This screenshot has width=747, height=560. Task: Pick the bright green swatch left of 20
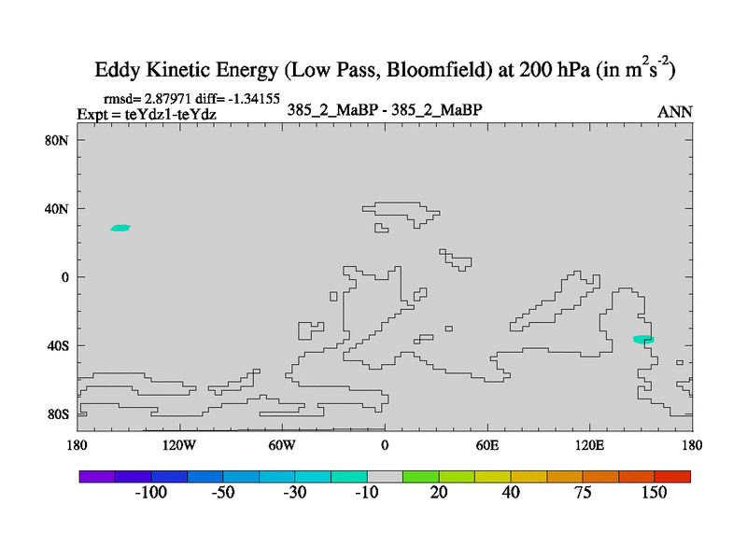coord(420,476)
